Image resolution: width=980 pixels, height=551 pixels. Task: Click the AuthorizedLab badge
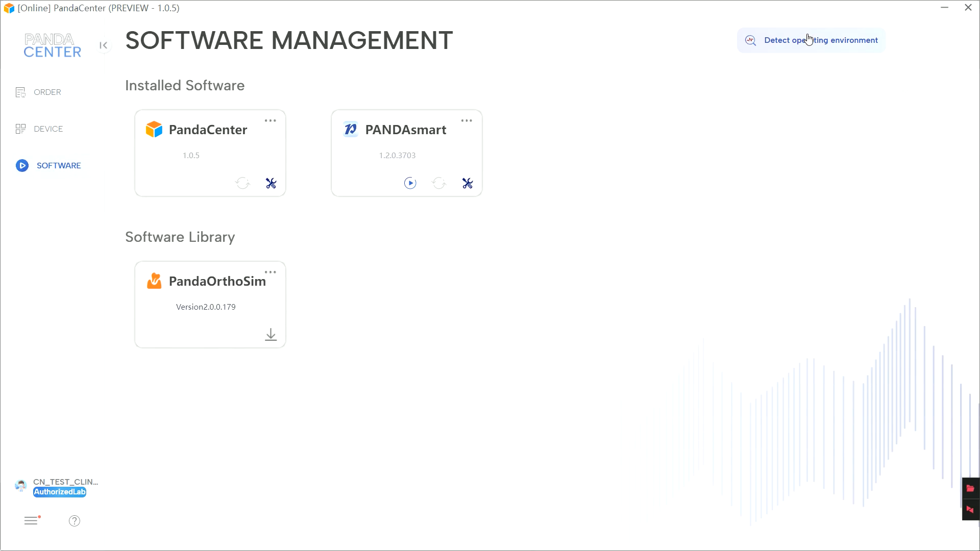(60, 492)
